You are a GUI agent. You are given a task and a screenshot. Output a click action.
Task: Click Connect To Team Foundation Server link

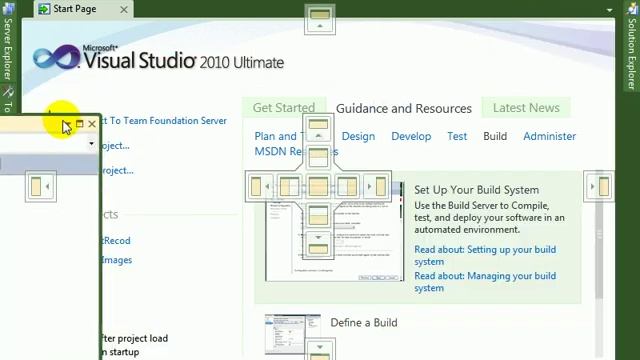tap(164, 121)
